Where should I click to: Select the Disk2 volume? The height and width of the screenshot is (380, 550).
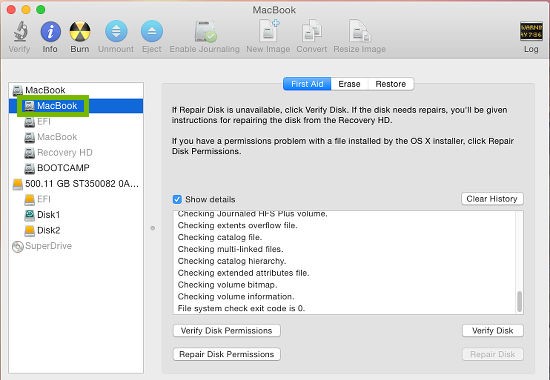coord(76,230)
